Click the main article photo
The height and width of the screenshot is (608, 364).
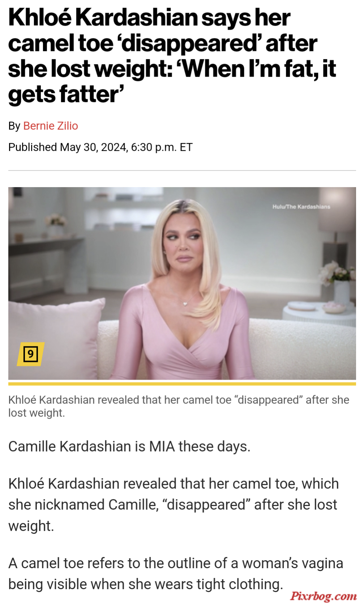tap(182, 283)
